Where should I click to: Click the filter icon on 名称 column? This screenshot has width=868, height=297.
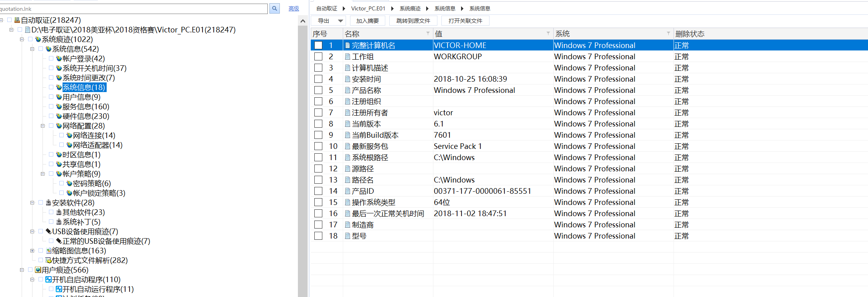tap(428, 34)
